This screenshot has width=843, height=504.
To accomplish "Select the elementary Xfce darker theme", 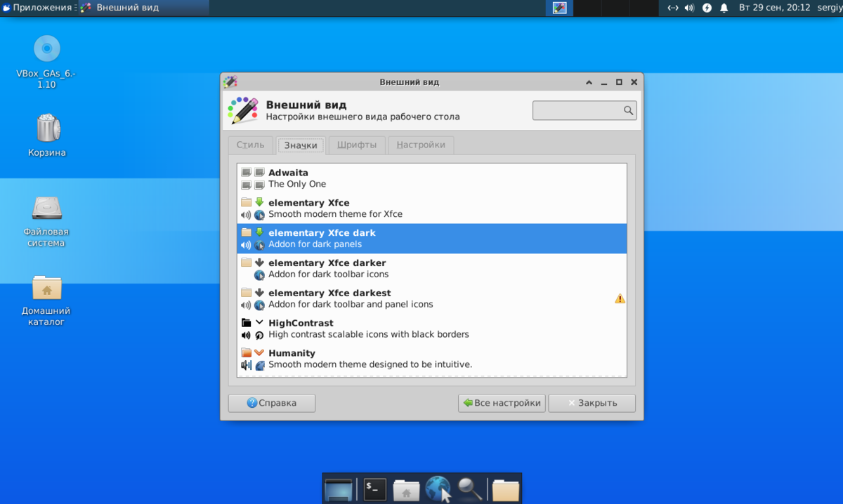I will 432,269.
